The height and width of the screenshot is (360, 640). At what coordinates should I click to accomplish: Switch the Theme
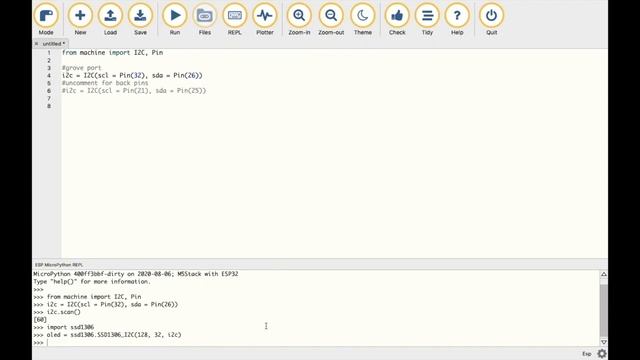click(363, 19)
